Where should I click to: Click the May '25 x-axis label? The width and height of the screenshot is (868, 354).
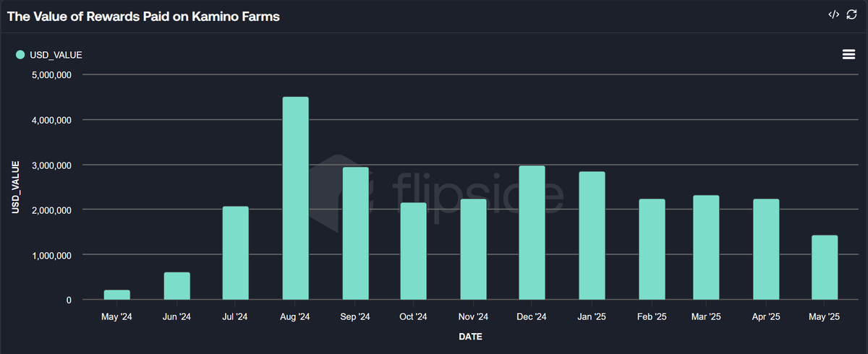825,317
